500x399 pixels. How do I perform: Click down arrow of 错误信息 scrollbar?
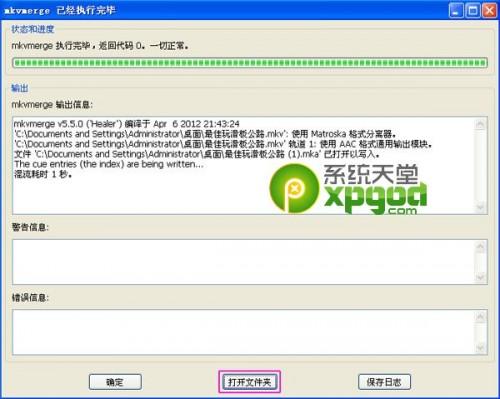point(480,348)
